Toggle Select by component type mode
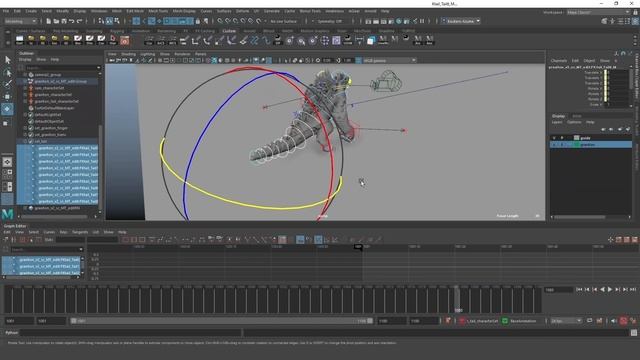 click(x=117, y=21)
